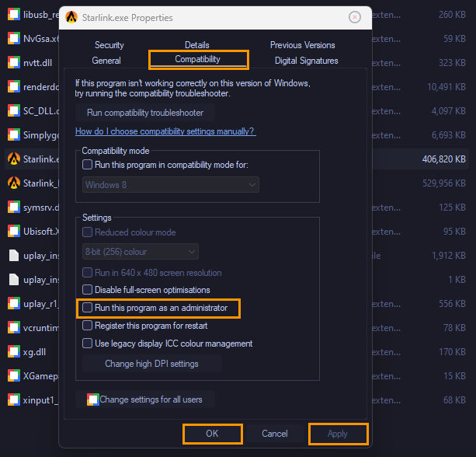The height and width of the screenshot is (457, 476).
Task: Check Disable full-screen optimisations
Action: 88,290
